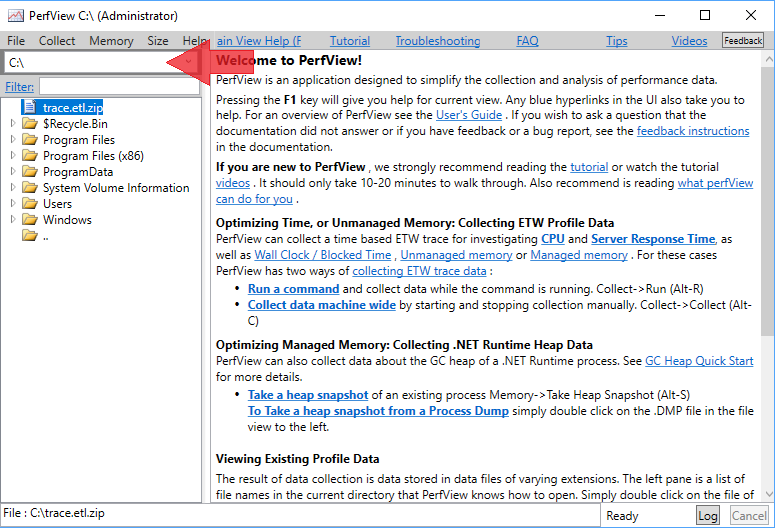Viewport: 775px width, 528px height.
Task: Open 'collecting ETW trace data' link
Action: coord(419,270)
